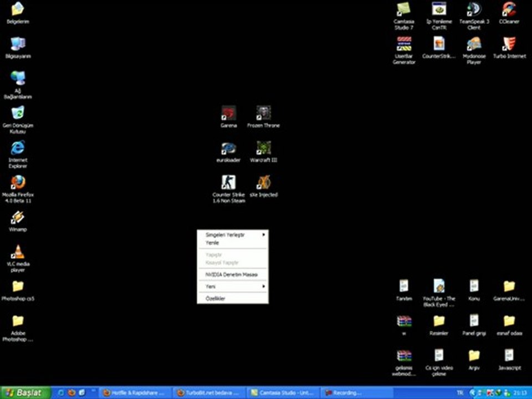Select the Ağ Bağlantılarım icon

tap(18, 85)
